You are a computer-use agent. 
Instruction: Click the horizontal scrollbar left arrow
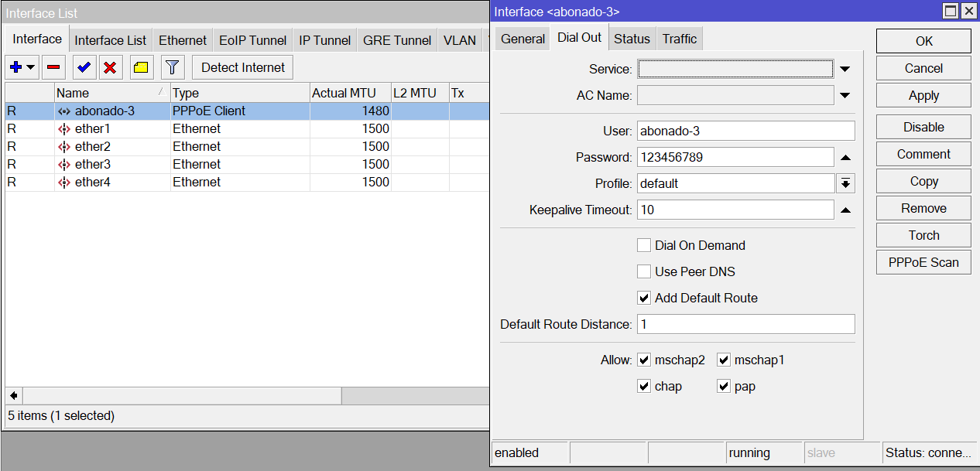(x=13, y=395)
